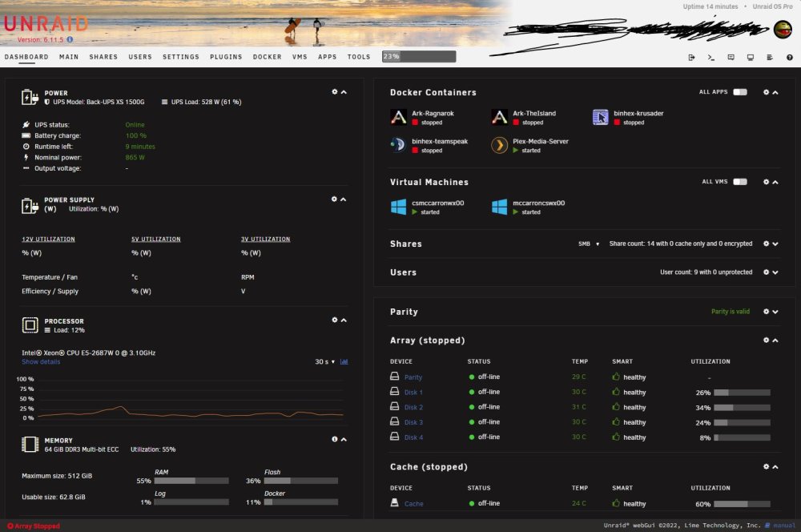Open the Shares menu tab
This screenshot has width=801, height=532.
tap(103, 57)
